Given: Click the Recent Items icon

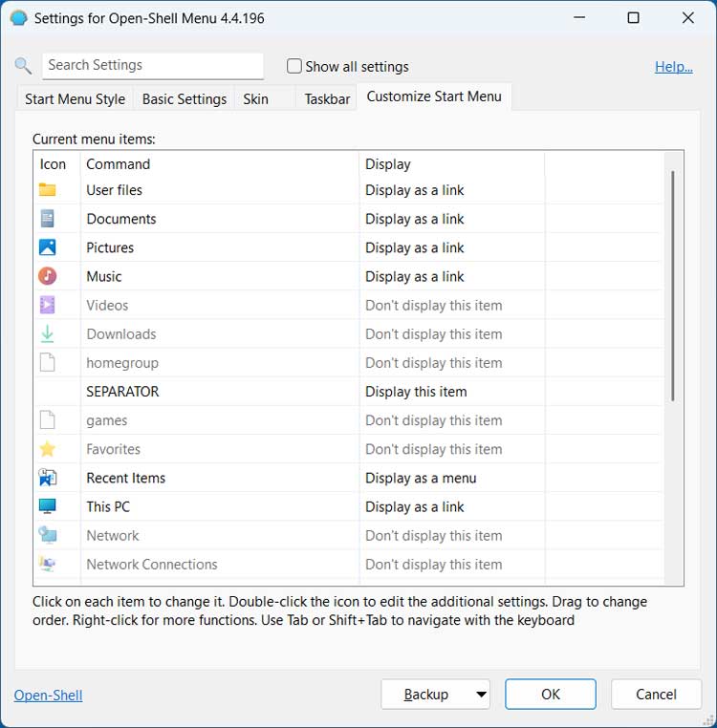Looking at the screenshot, I should (x=48, y=478).
